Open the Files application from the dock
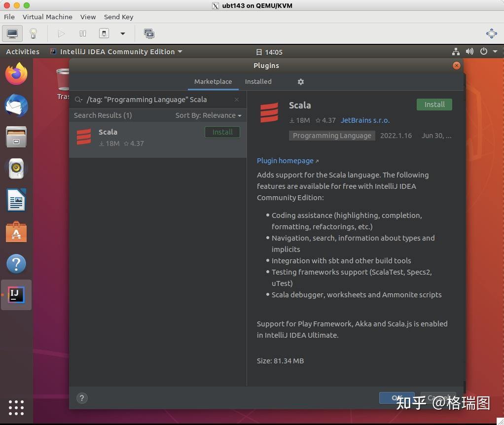 16,137
